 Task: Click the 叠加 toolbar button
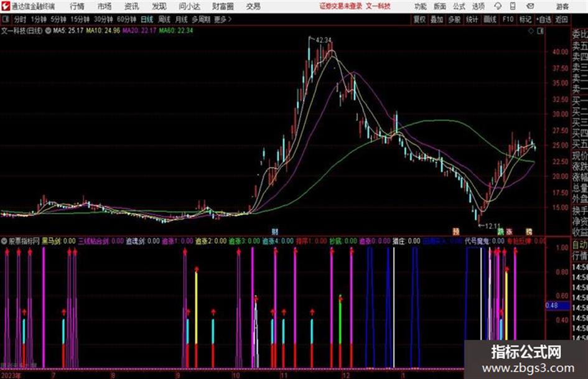[437, 19]
